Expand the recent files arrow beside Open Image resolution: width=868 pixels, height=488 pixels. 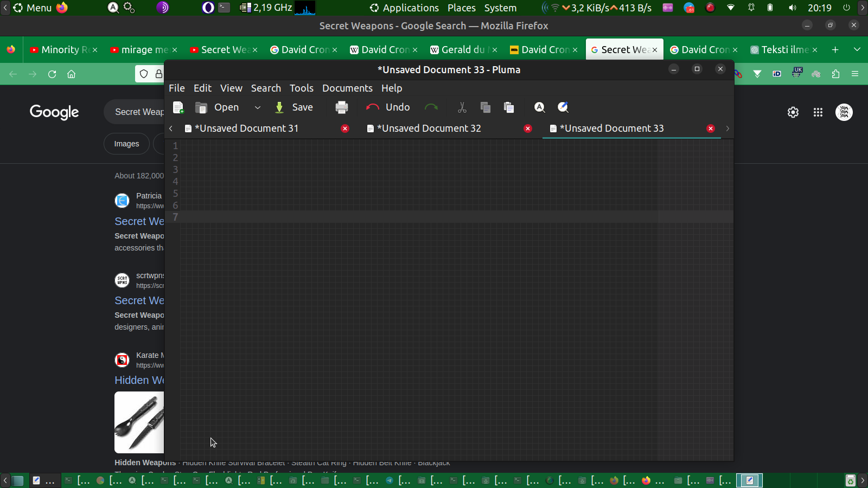click(258, 107)
